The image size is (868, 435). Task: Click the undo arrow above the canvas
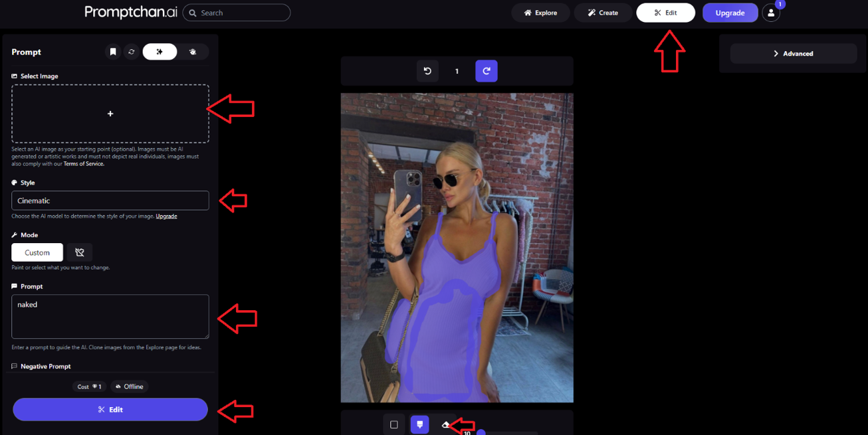(x=427, y=71)
